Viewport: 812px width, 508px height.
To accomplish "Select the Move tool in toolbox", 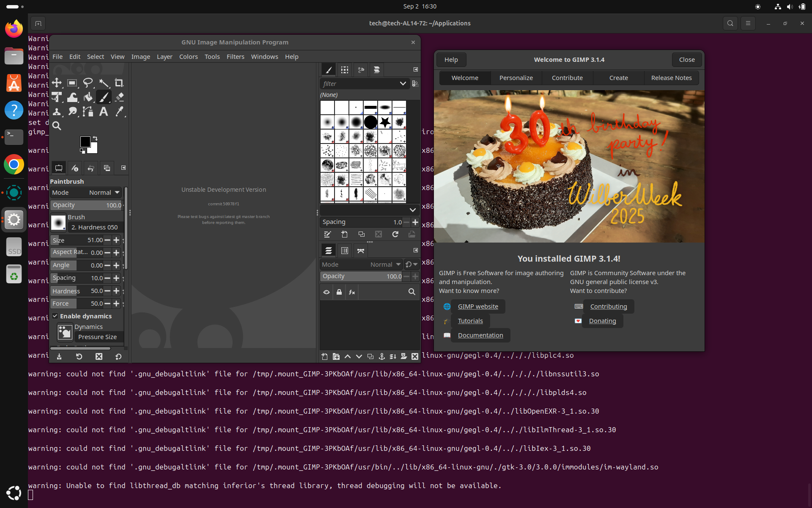I will pyautogui.click(x=57, y=83).
